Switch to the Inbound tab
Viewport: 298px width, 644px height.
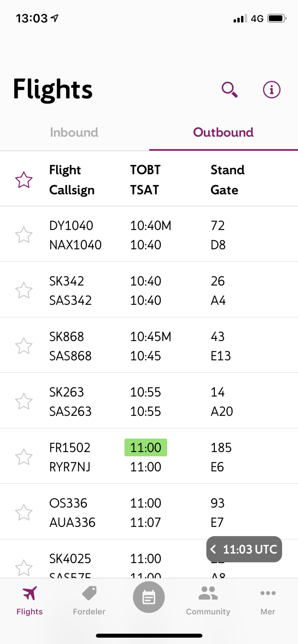point(74,132)
